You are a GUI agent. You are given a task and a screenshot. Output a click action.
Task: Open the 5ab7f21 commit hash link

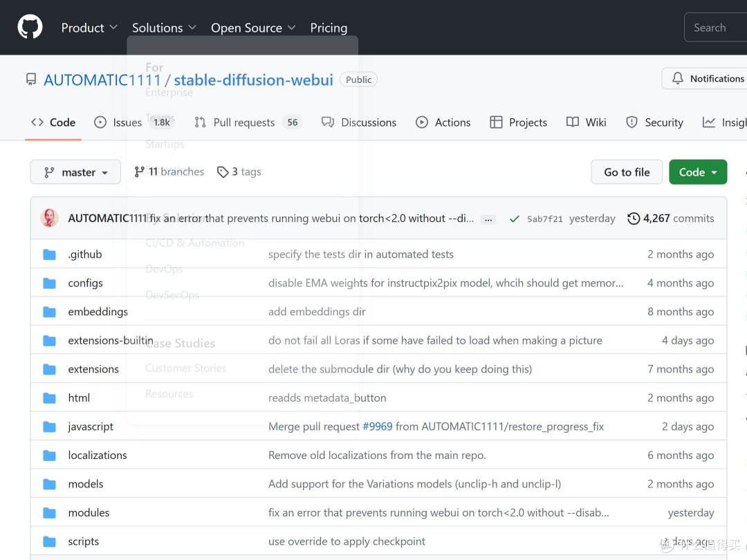tap(544, 219)
